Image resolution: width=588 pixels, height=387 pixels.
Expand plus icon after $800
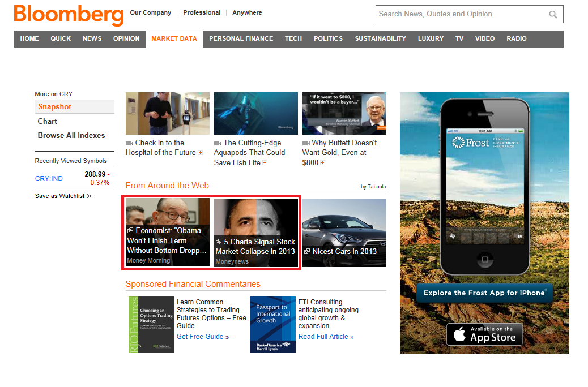tap(322, 162)
